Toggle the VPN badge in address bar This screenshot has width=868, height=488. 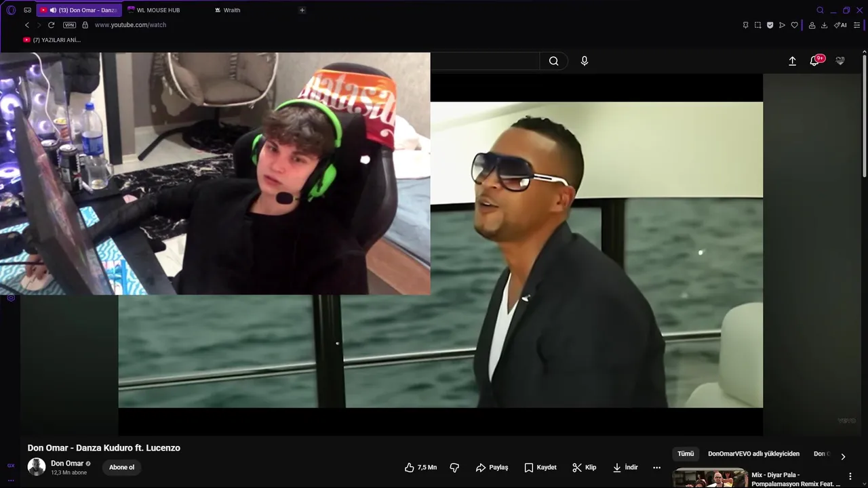(x=69, y=25)
